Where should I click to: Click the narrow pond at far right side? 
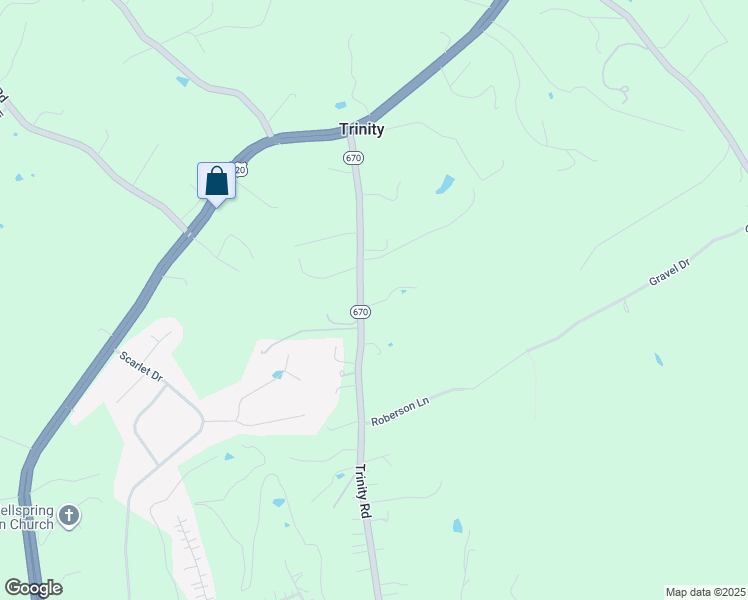click(x=658, y=359)
